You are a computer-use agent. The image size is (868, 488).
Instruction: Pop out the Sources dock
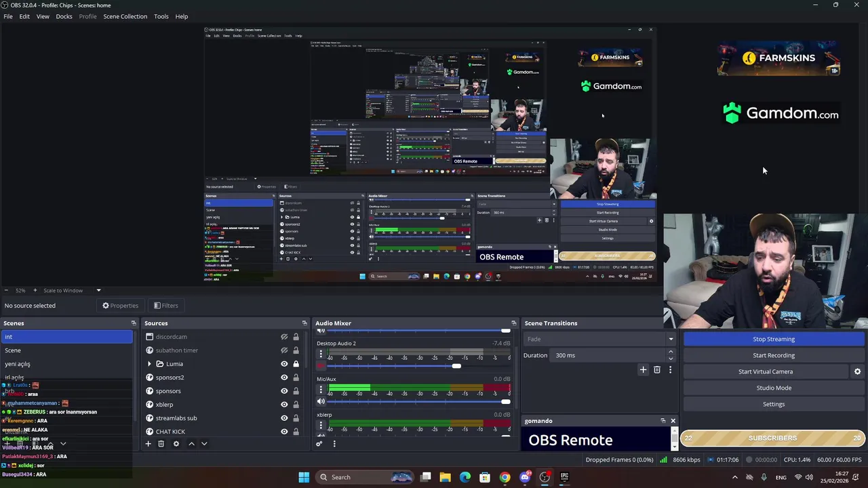304,323
